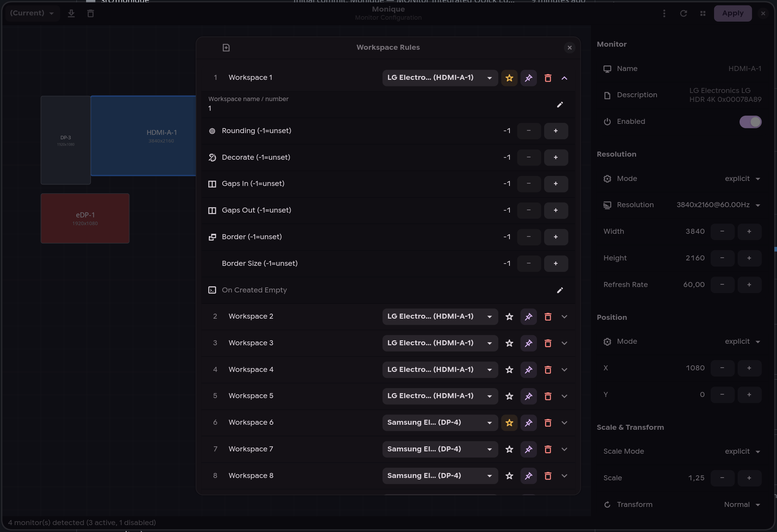Unset default star for Workspace 6
Image resolution: width=777 pixels, height=532 pixels.
[x=509, y=423]
